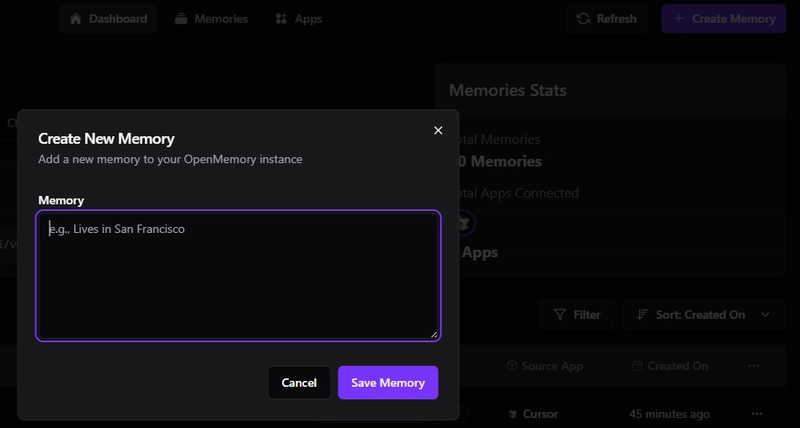Click the plus icon on Create Memory
Image resolution: width=800 pixels, height=428 pixels.
pyautogui.click(x=680, y=18)
